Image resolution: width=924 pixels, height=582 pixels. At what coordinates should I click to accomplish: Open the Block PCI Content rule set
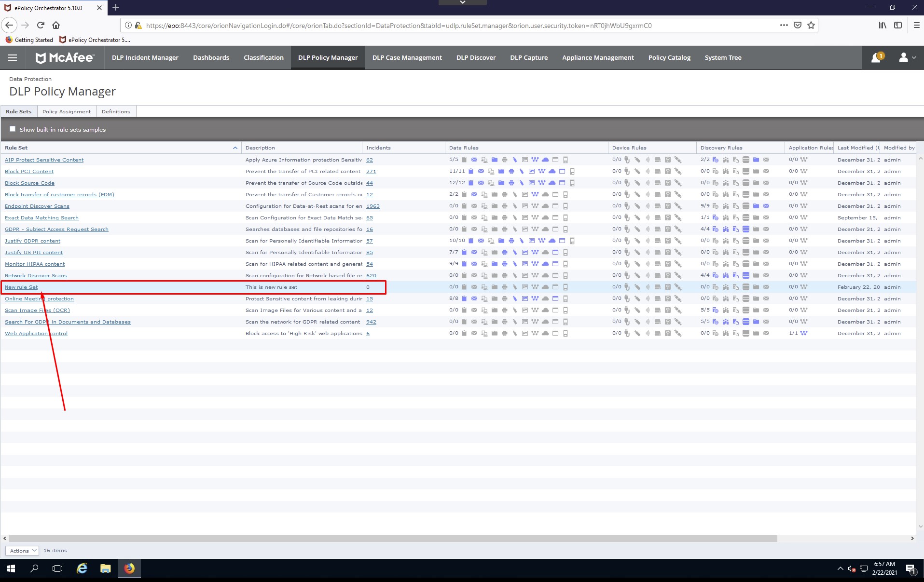(x=29, y=172)
